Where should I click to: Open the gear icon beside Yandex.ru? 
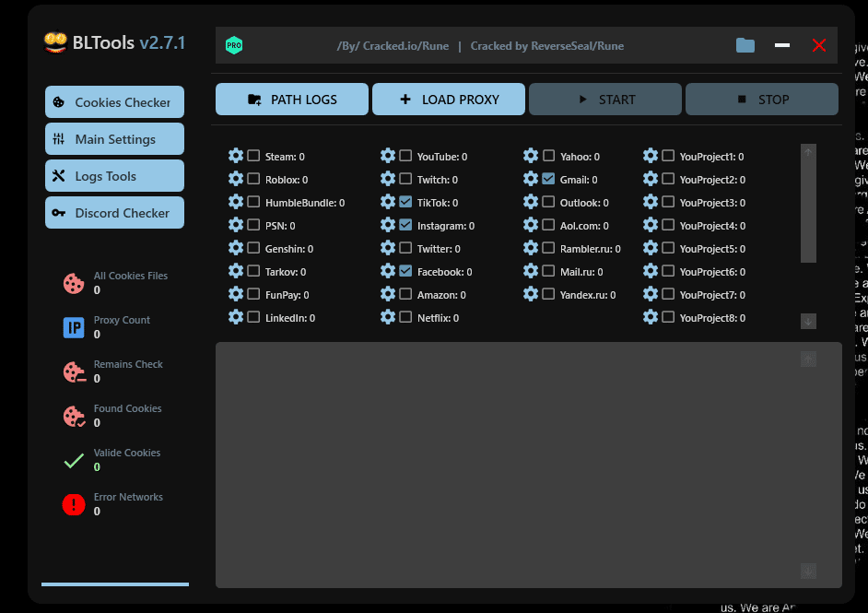[531, 294]
